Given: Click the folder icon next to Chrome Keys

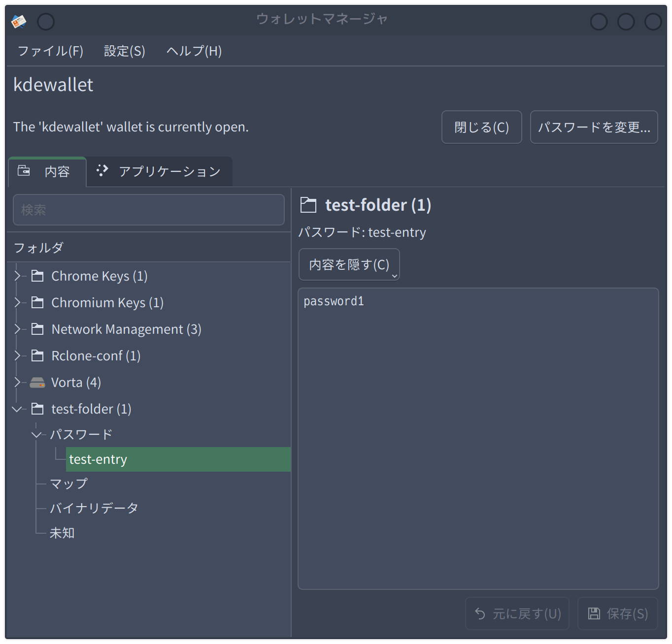Looking at the screenshot, I should click(x=37, y=276).
